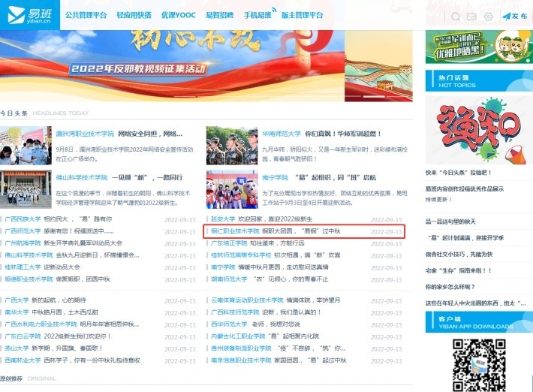533x392 pixels.
Task: Open 燕山大学 article 新学期，升国旗
Action: click(67, 348)
